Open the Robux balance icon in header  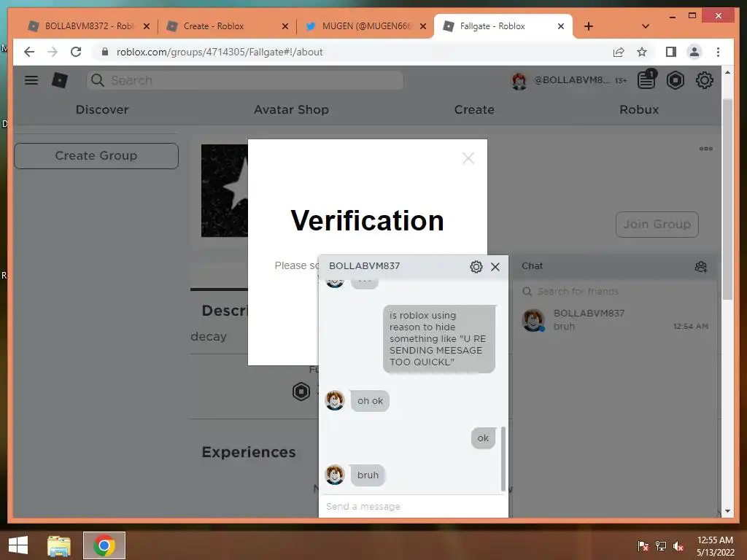pos(675,80)
